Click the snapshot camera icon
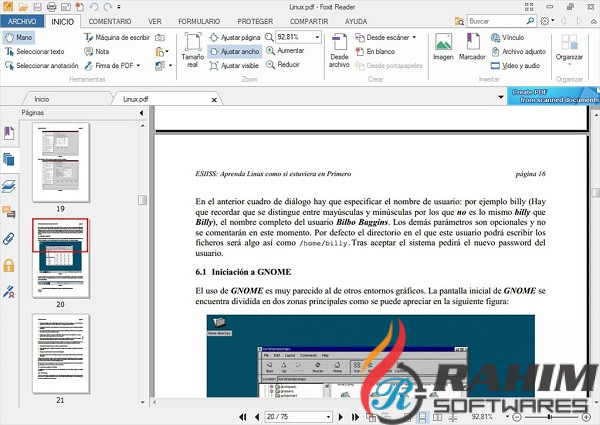 tap(160, 37)
